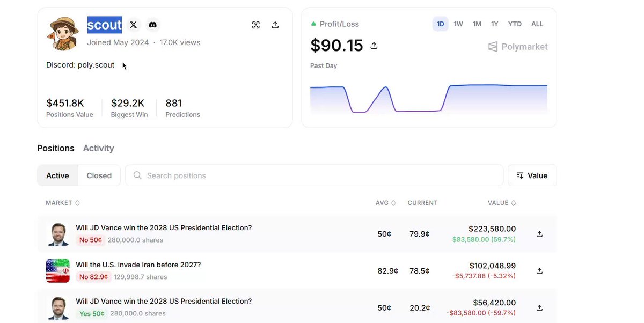
Task: Show Closed positions
Action: [x=99, y=175]
